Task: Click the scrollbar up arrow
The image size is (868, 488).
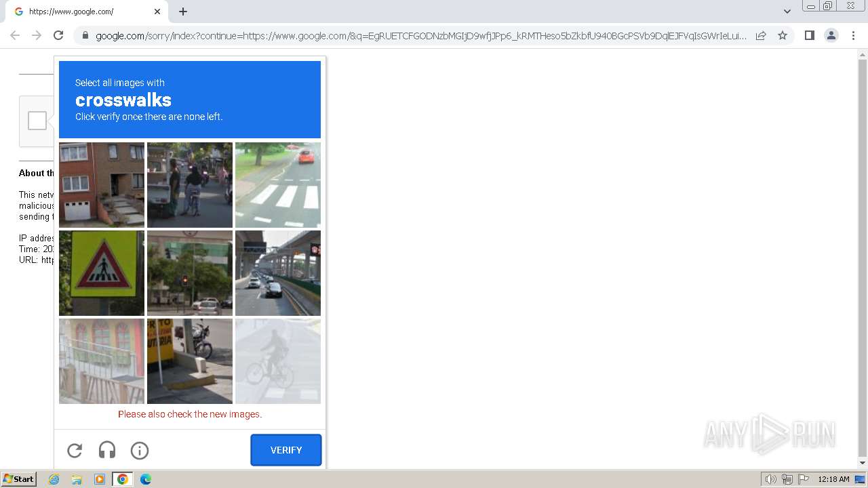Action: pyautogui.click(x=863, y=54)
